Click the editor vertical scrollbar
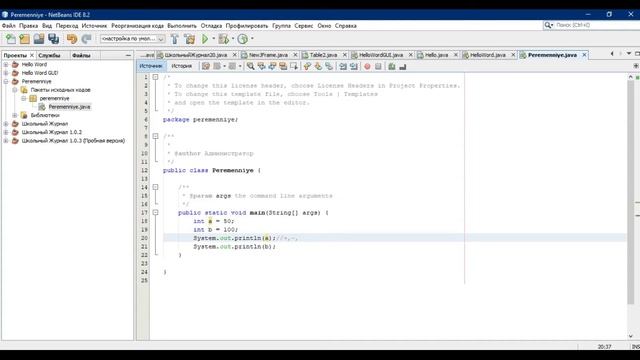The image size is (640, 360). [x=631, y=192]
